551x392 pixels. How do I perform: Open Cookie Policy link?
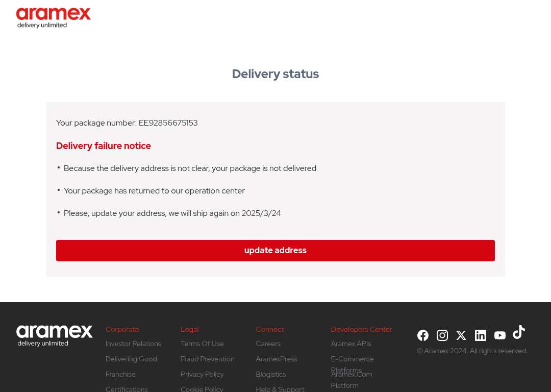click(x=202, y=389)
